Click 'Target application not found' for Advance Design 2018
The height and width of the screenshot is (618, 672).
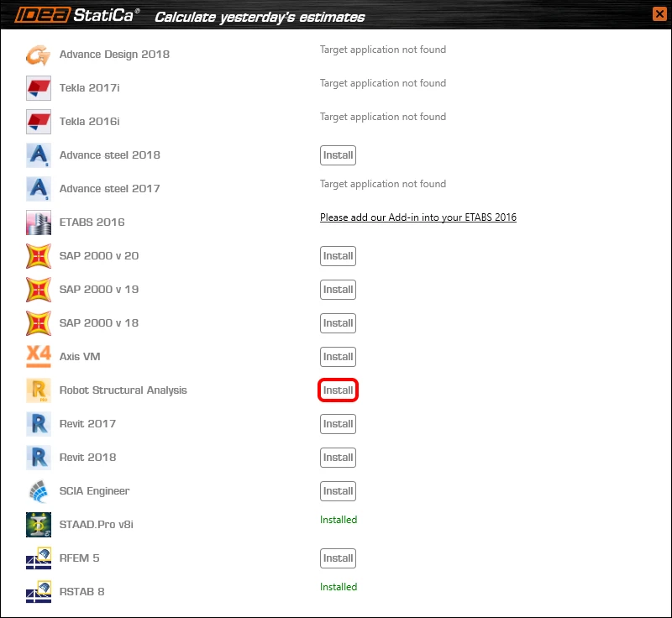tap(383, 50)
